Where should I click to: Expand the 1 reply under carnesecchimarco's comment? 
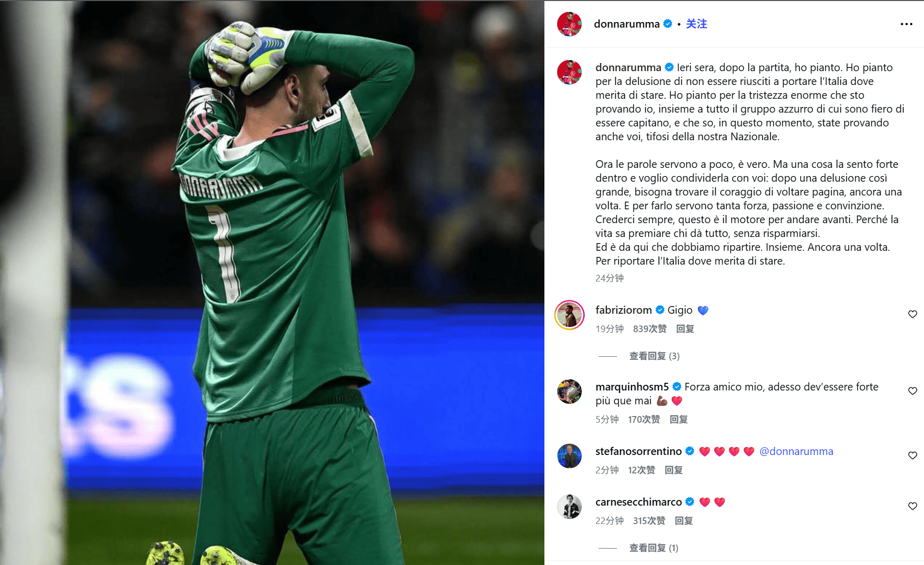(654, 548)
